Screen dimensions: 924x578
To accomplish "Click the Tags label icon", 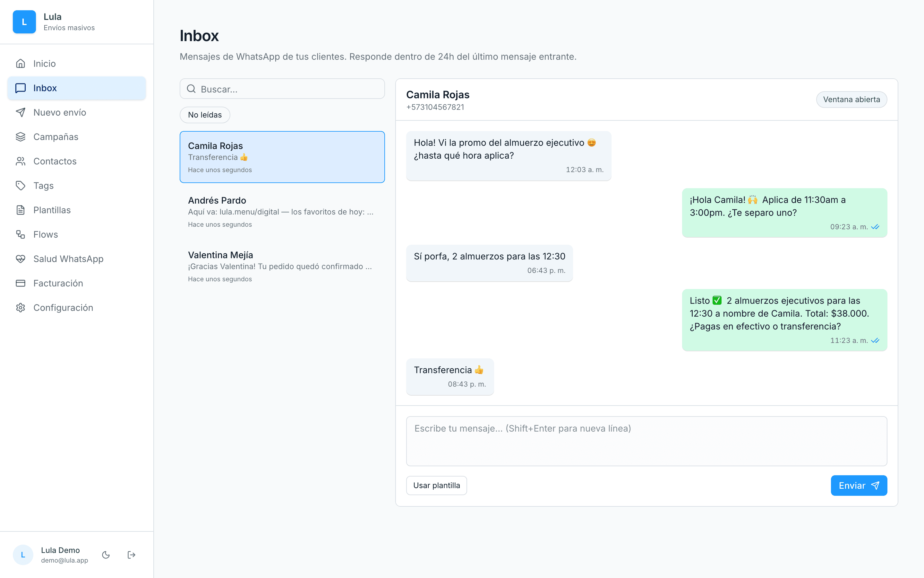I will point(21,186).
